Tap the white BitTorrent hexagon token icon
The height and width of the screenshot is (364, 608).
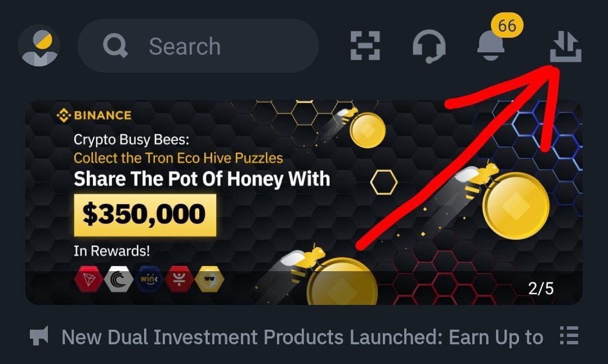[119, 278]
